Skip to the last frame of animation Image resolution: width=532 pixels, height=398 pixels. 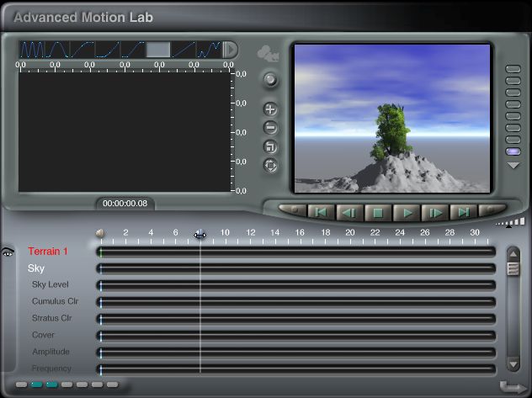[463, 213]
